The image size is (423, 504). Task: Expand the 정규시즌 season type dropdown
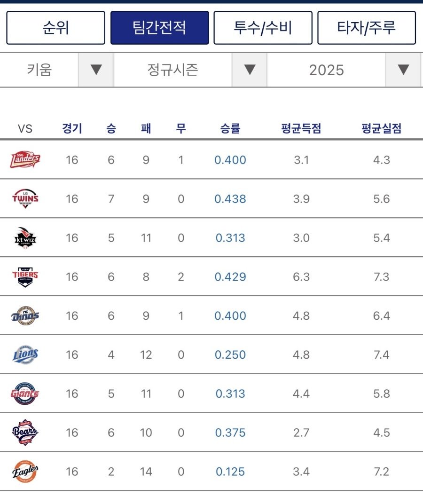pyautogui.click(x=250, y=70)
